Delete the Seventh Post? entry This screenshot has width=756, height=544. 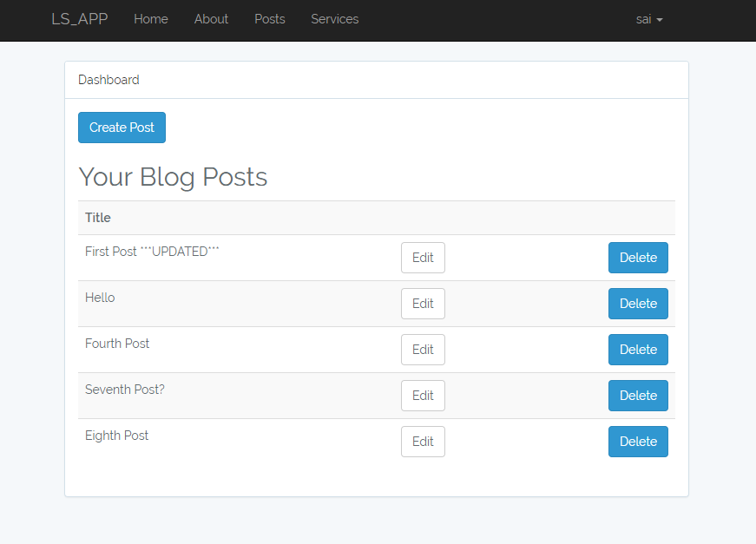[638, 396]
